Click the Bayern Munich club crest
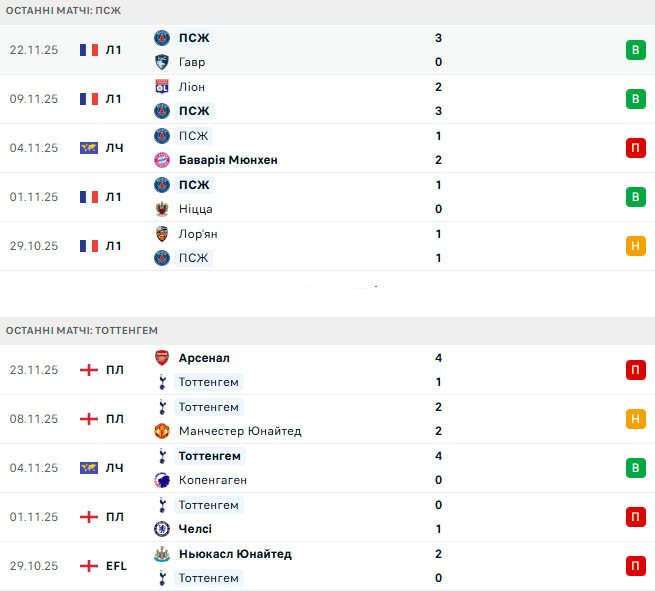The image size is (655, 591). (162, 160)
